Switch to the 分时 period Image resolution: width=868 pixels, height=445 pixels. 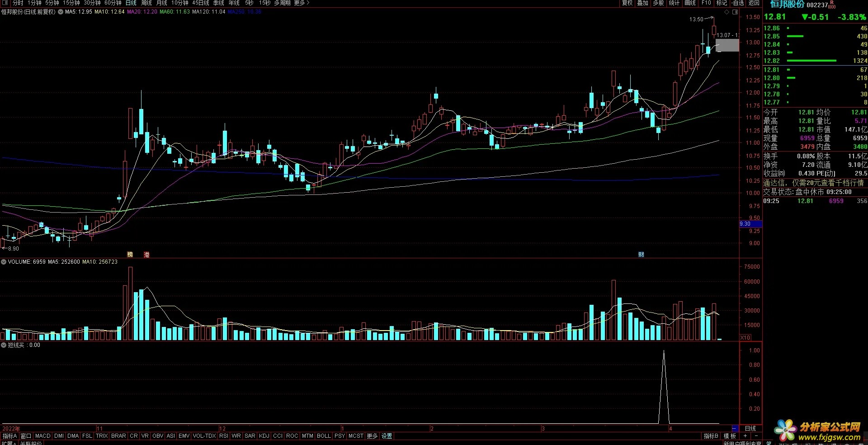tap(18, 3)
